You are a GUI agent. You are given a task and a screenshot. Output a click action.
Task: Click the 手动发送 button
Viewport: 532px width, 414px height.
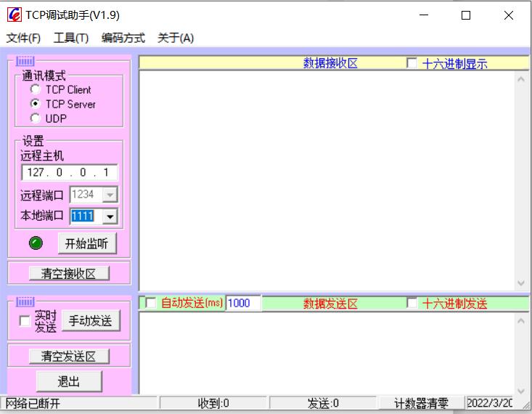[91, 320]
